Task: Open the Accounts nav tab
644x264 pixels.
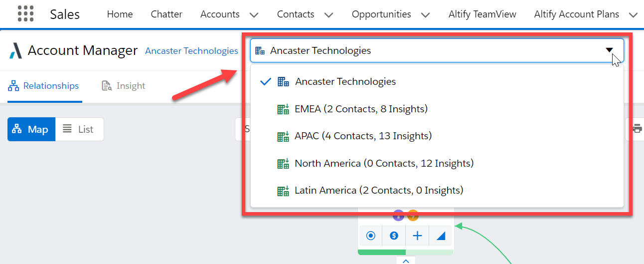Action: pyautogui.click(x=220, y=14)
